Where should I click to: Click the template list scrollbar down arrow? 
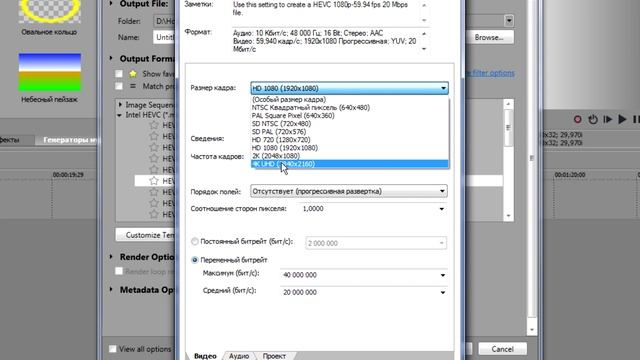(x=508, y=216)
